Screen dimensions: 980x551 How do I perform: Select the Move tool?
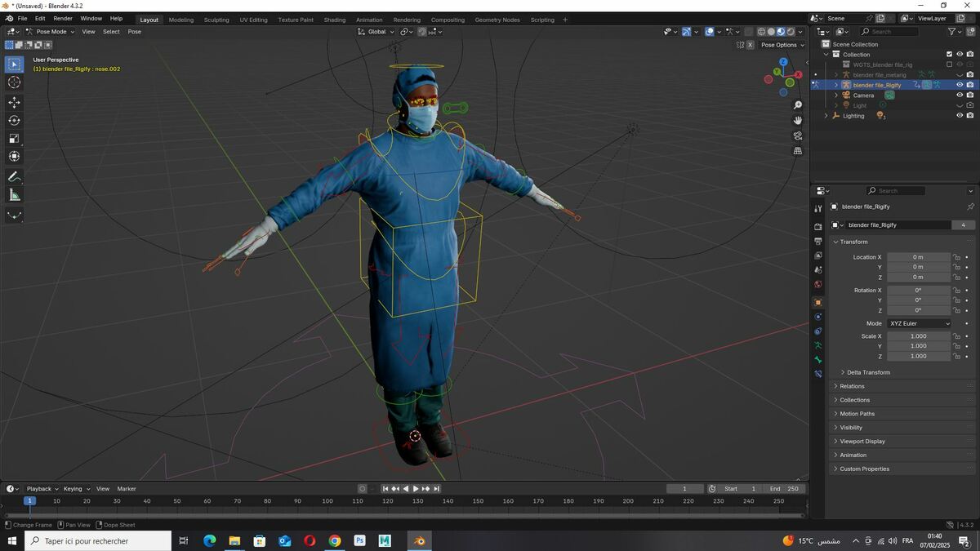pos(14,103)
